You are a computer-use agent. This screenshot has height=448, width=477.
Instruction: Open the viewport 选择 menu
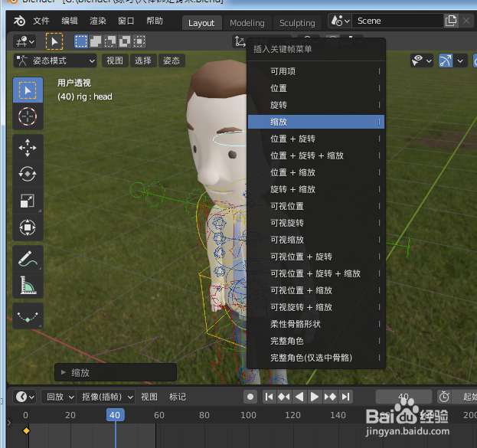[x=143, y=60]
